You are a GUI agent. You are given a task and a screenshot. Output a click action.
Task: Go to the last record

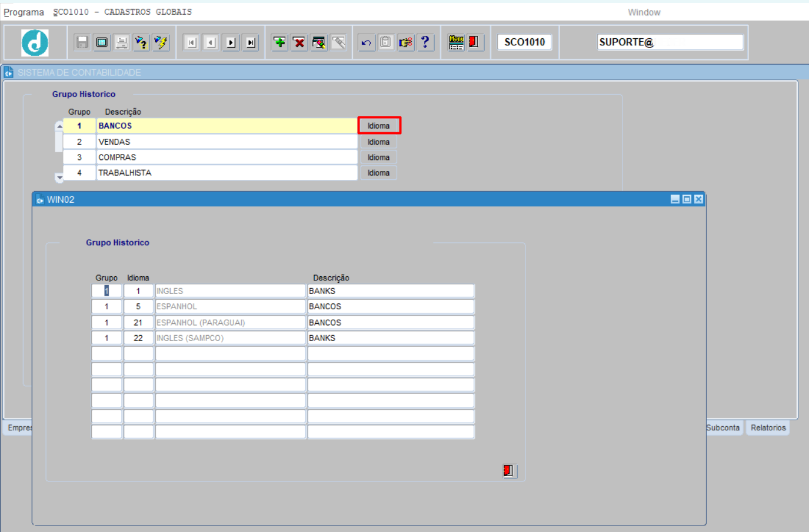click(251, 42)
